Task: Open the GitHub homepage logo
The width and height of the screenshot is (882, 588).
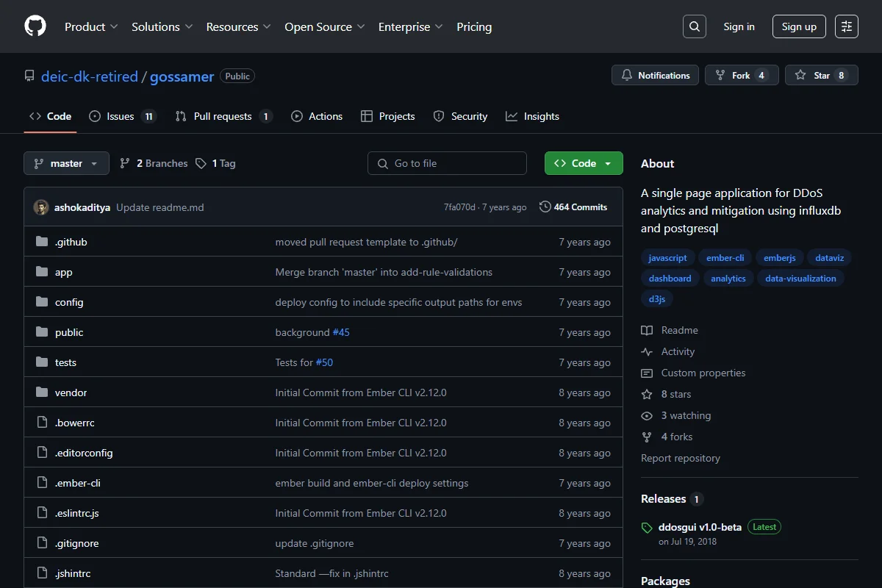Action: pos(35,26)
